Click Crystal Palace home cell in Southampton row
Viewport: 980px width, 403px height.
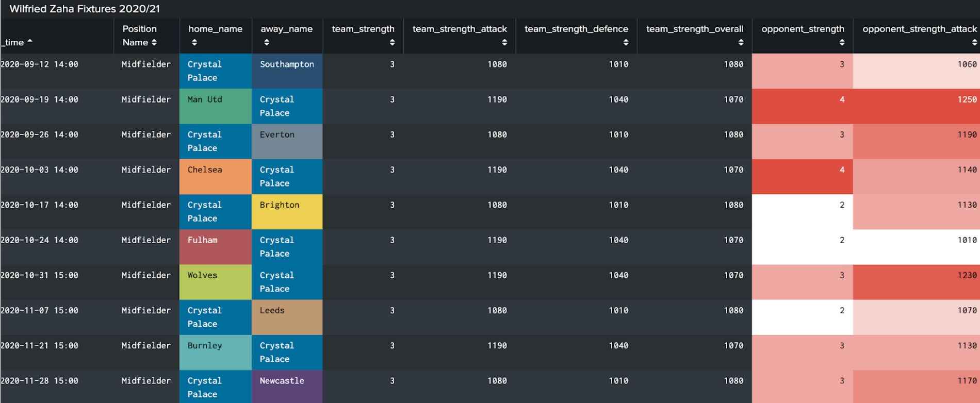[216, 71]
